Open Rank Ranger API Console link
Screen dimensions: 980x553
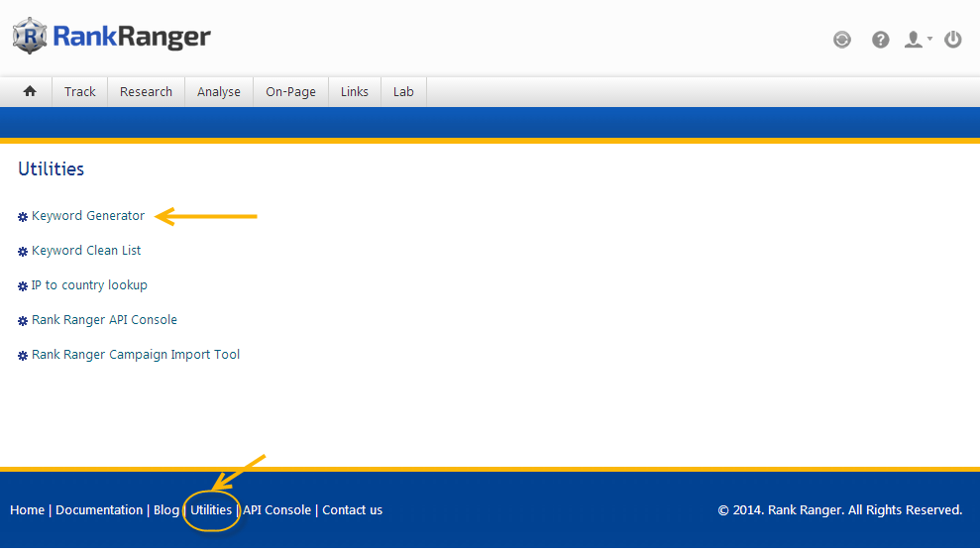coord(104,320)
